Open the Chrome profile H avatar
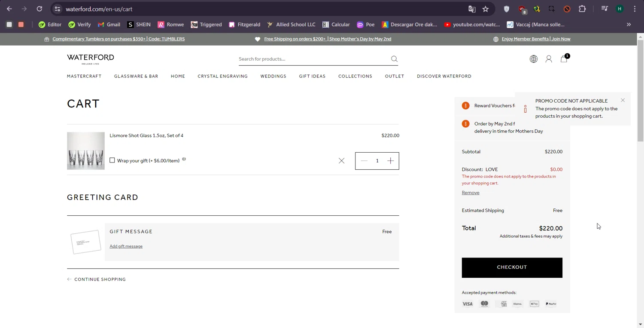Image resolution: width=644 pixels, height=328 pixels. tap(620, 9)
